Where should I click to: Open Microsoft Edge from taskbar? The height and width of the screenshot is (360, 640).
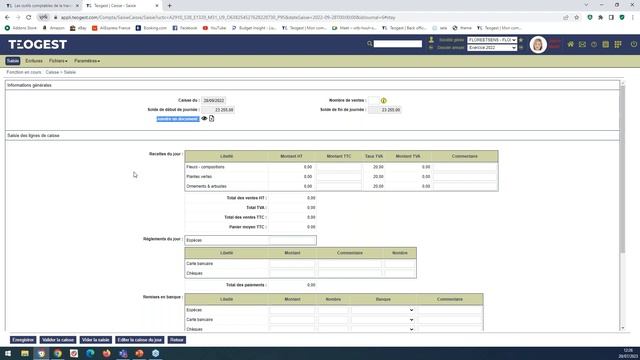coord(90,353)
